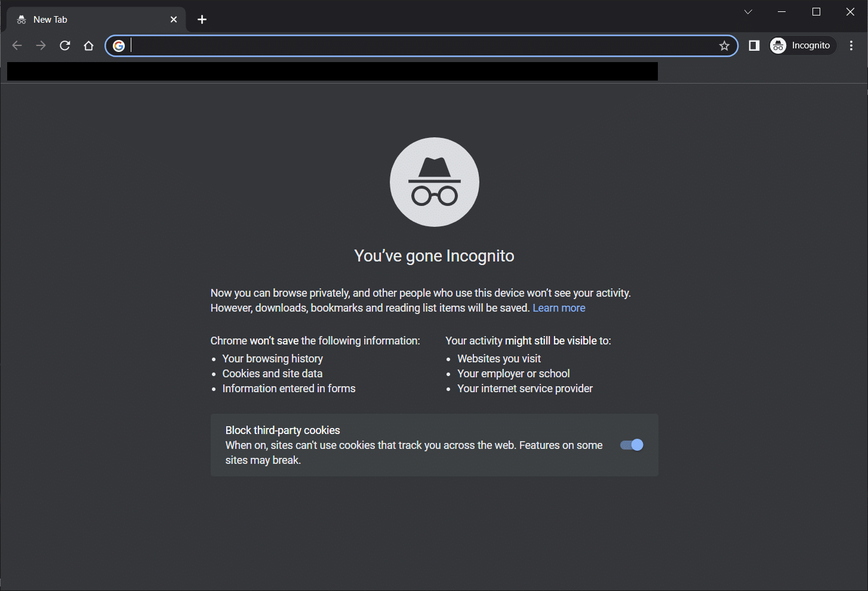Click 'Cookies and site data' list item
This screenshot has height=591, width=868.
pos(272,374)
